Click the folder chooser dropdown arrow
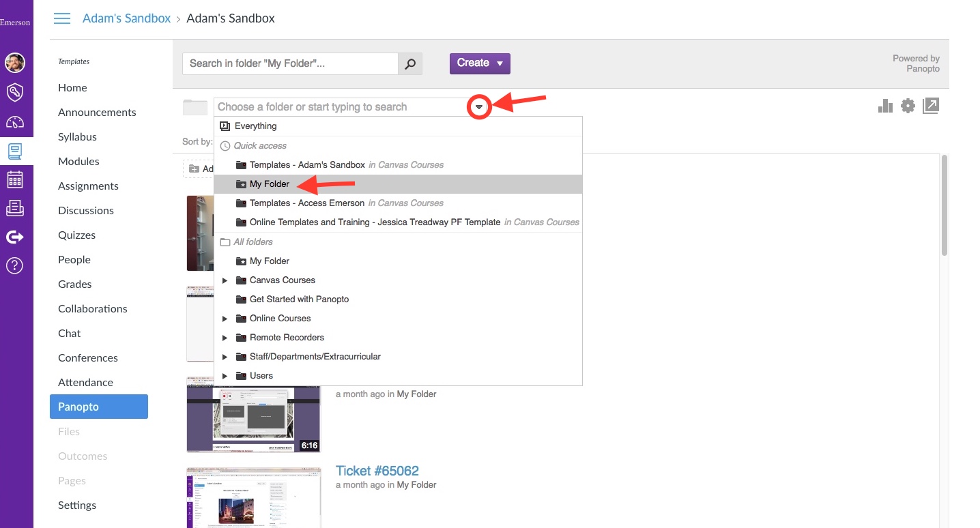The image size is (980, 528). [x=479, y=107]
